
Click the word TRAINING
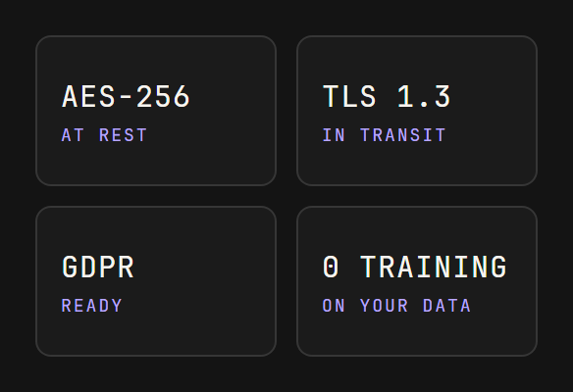pos(434,268)
